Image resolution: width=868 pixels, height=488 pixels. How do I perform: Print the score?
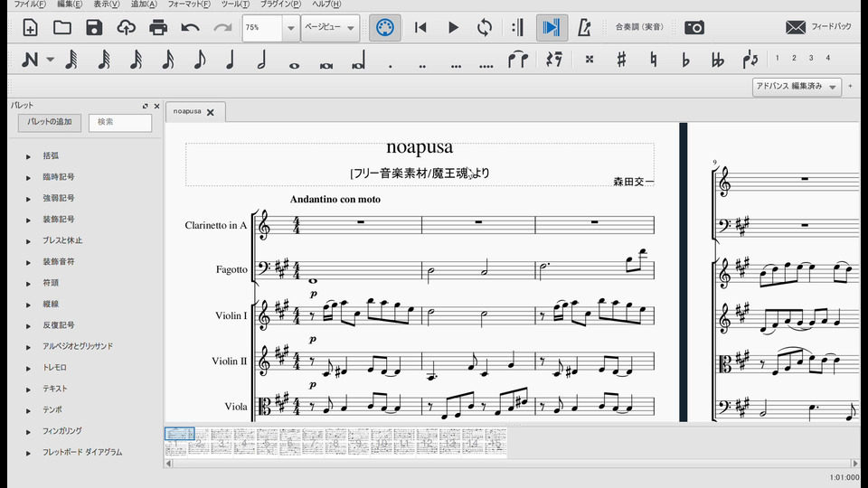[x=158, y=27]
